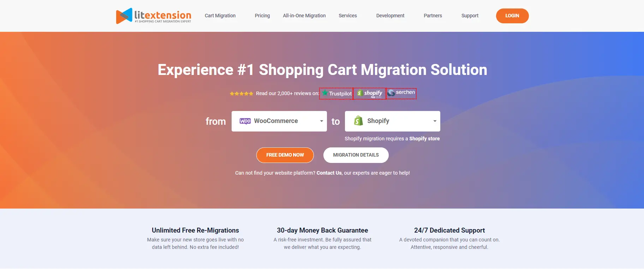
Task: Click the '#1 SHOPPING CART MIGRATION EXPERT' tagline
Action: click(163, 22)
